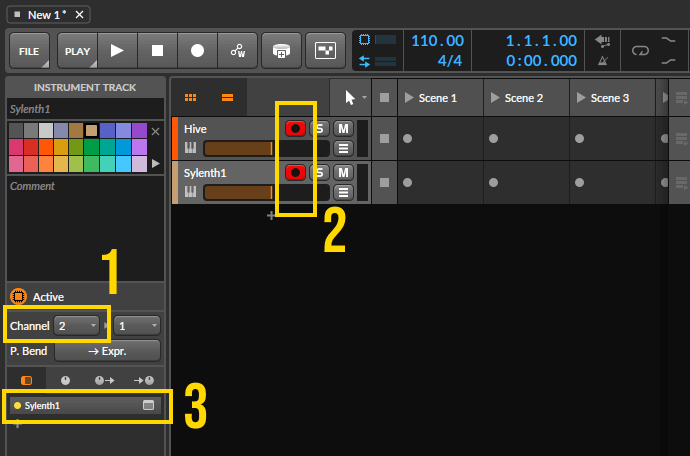Click the punch-out curve icon
The height and width of the screenshot is (456, 690).
[x=668, y=61]
